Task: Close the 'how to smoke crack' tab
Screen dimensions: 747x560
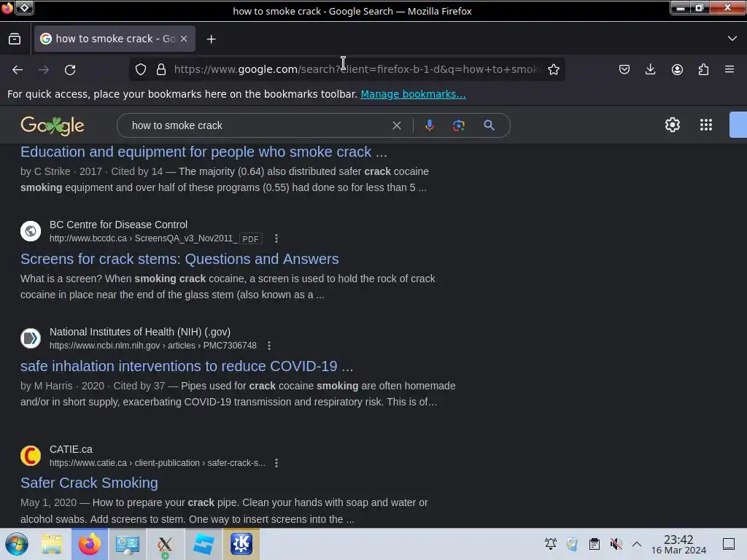Action: point(184,39)
